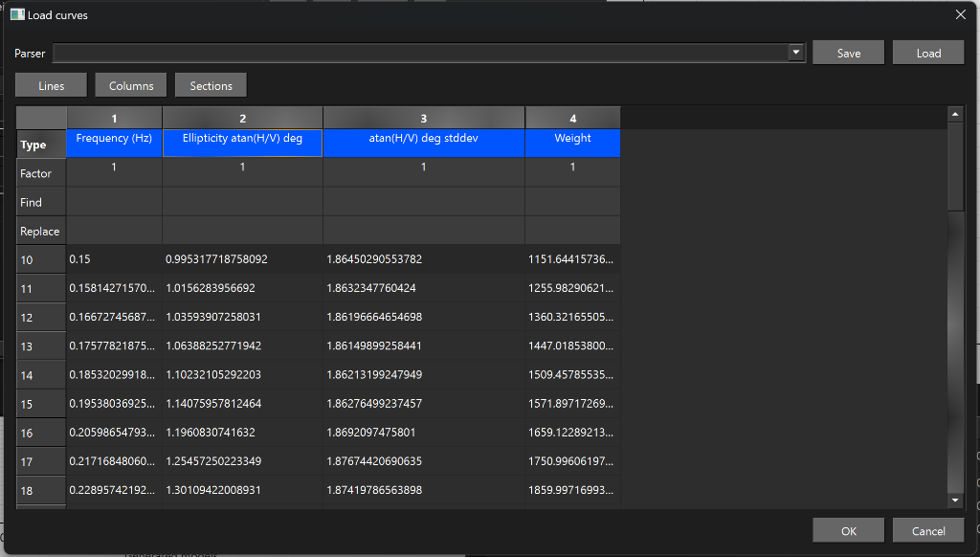Select the Sections tab

coord(211,85)
